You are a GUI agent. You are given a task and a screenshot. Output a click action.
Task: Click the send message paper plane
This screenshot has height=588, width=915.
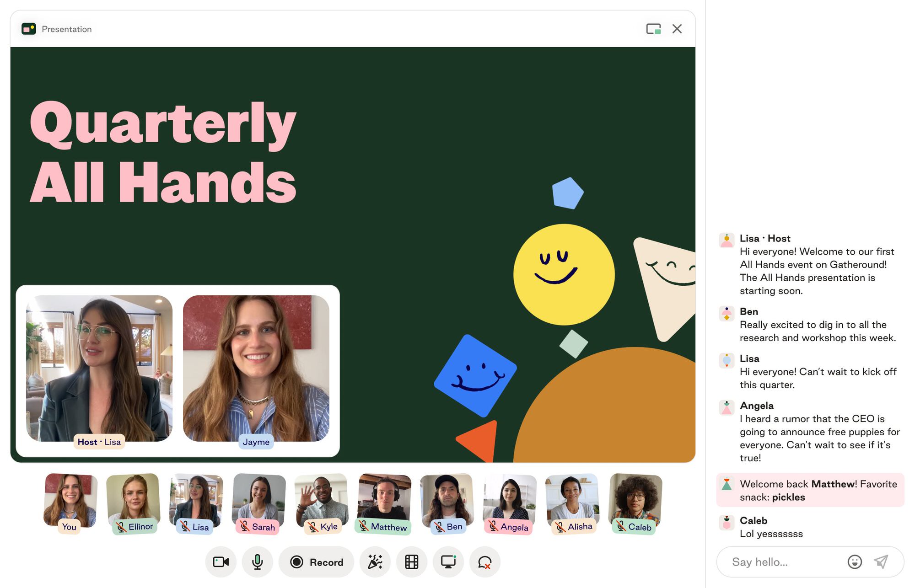[881, 561]
